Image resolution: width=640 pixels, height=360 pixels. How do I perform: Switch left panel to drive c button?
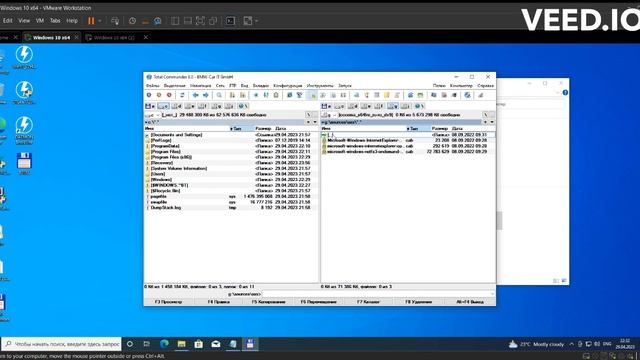point(163,106)
